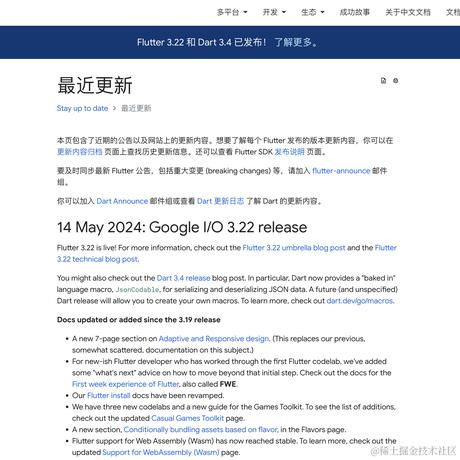Click the 了解更多 banner link
460x460 pixels.
tap(295, 42)
